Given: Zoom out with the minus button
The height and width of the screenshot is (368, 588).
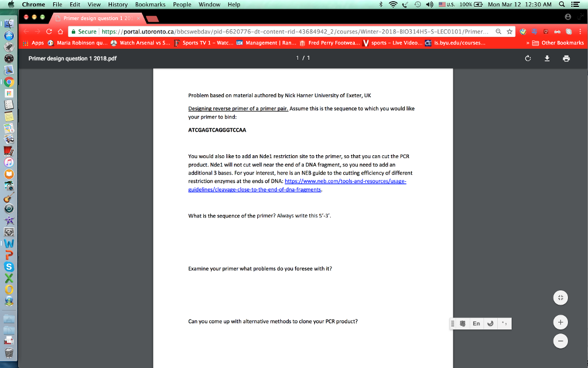Looking at the screenshot, I should (561, 340).
